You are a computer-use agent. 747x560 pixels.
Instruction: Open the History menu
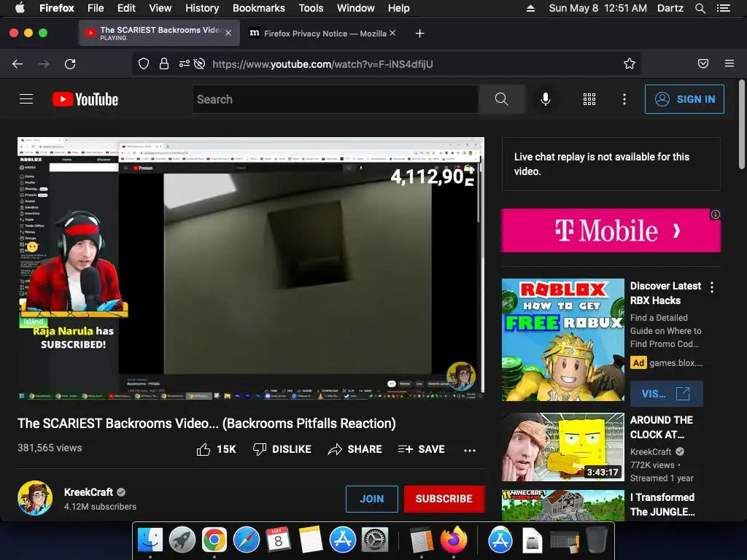coord(202,8)
